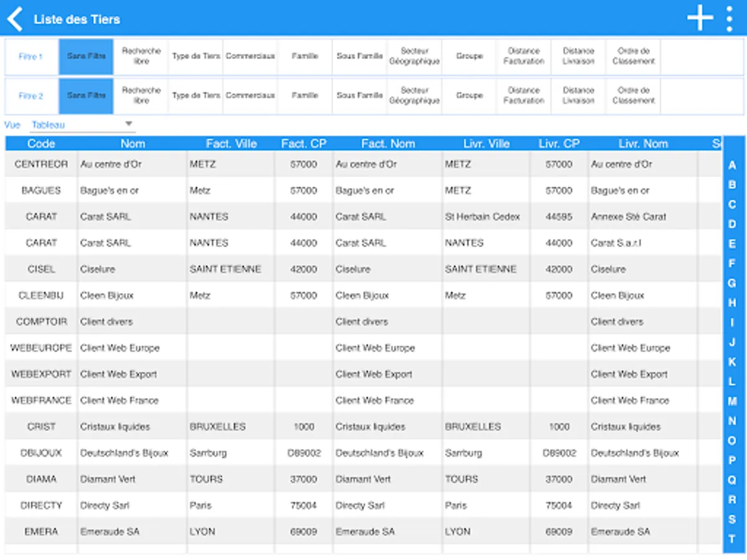747x560 pixels.
Task: Sort by the Livr. Ville column header
Action: tap(487, 144)
